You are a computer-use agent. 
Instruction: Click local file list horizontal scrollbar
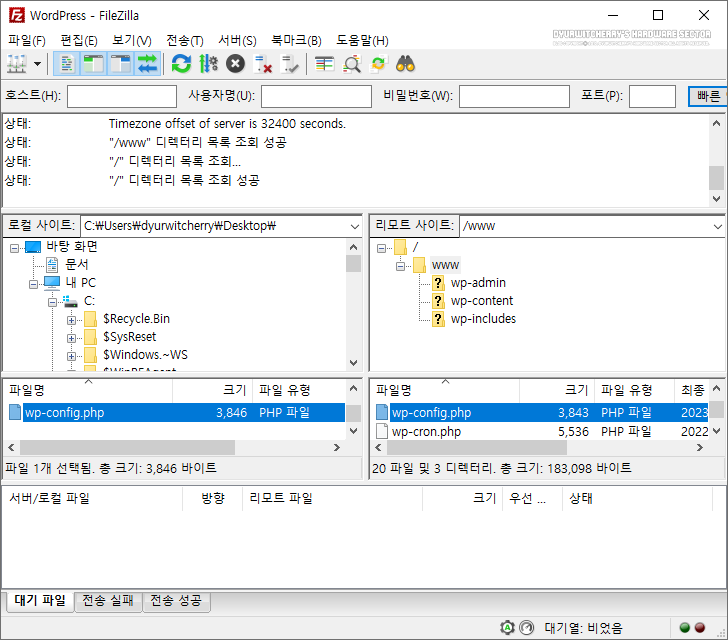click(x=127, y=448)
